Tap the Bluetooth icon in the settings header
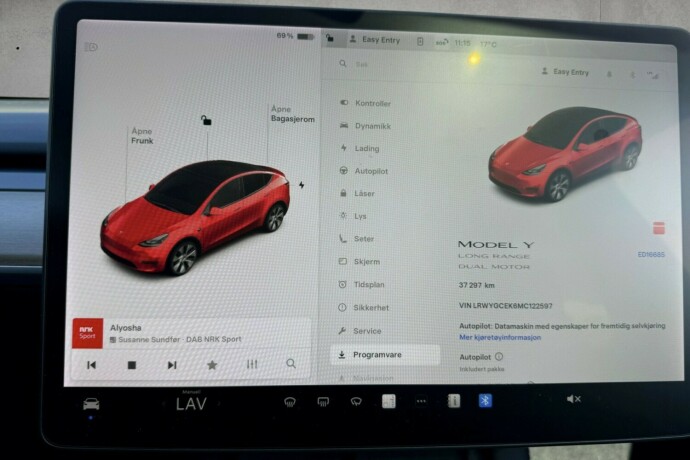This screenshot has height=460, width=690. (632, 75)
